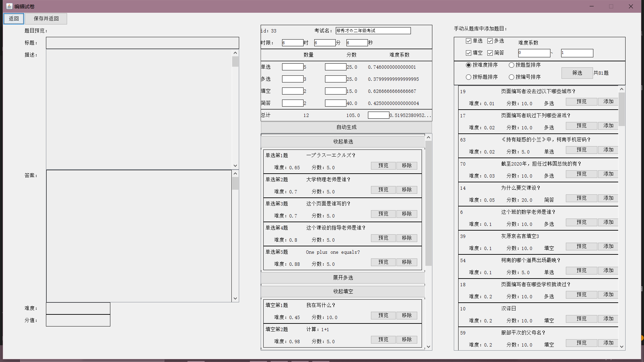Click answer box scroll-up arrow
The width and height of the screenshot is (644, 362).
[235, 174]
